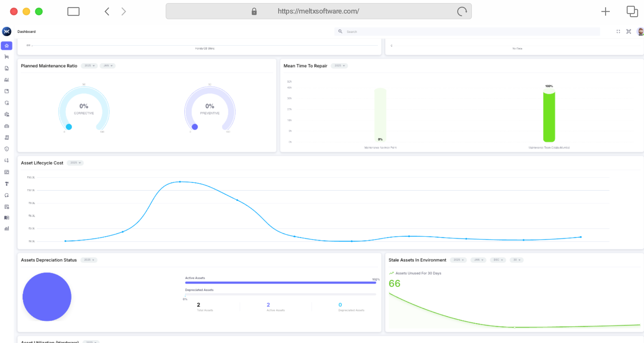Expand Planned Maintenance Ratio year dropdown
644x343 pixels.
click(x=89, y=66)
